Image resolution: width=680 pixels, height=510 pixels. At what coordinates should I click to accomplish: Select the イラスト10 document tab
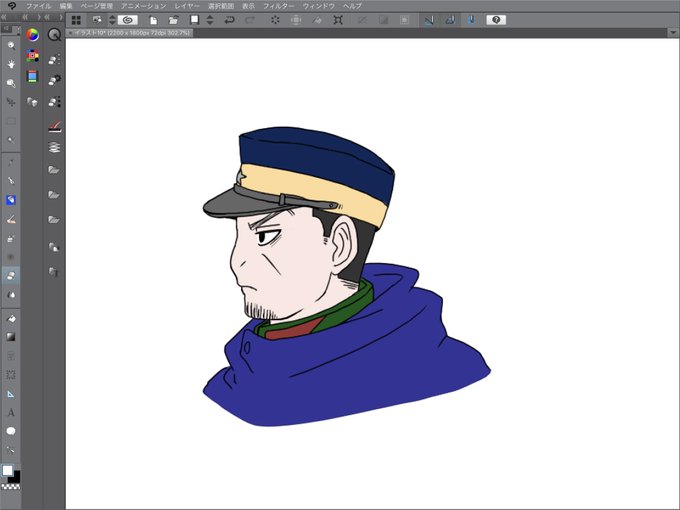[130, 33]
